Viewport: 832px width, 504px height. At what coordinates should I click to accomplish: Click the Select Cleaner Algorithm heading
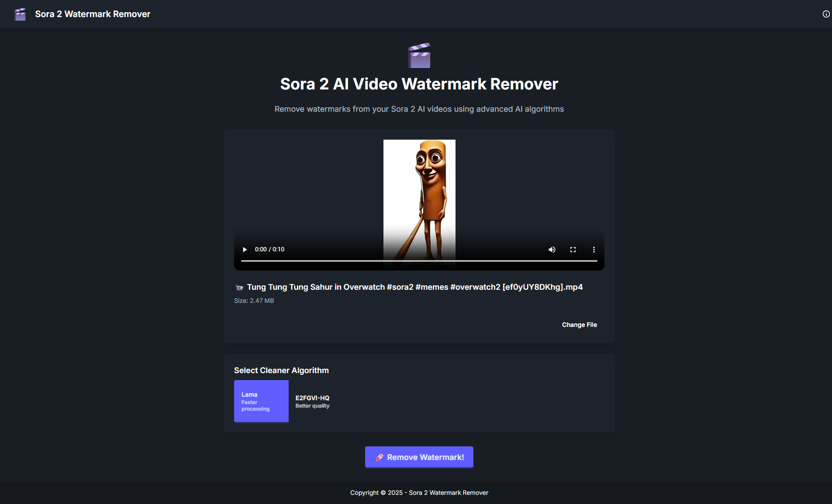[x=281, y=370]
